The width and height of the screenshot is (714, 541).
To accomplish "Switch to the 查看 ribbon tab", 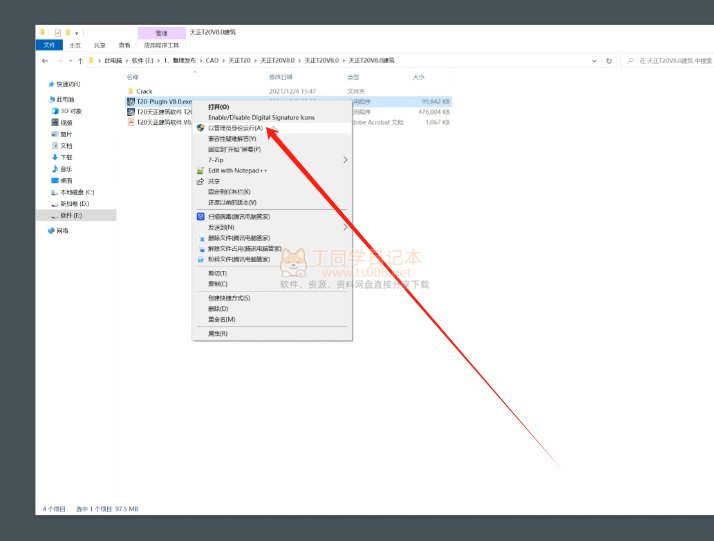I will pos(124,45).
